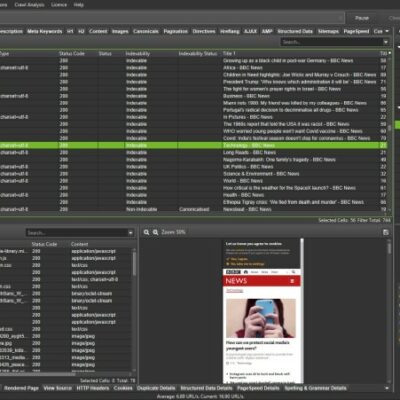This screenshot has width=400, height=400.
Task: Select 'Science & Environment - BBC News' title cell
Action: click(261, 174)
